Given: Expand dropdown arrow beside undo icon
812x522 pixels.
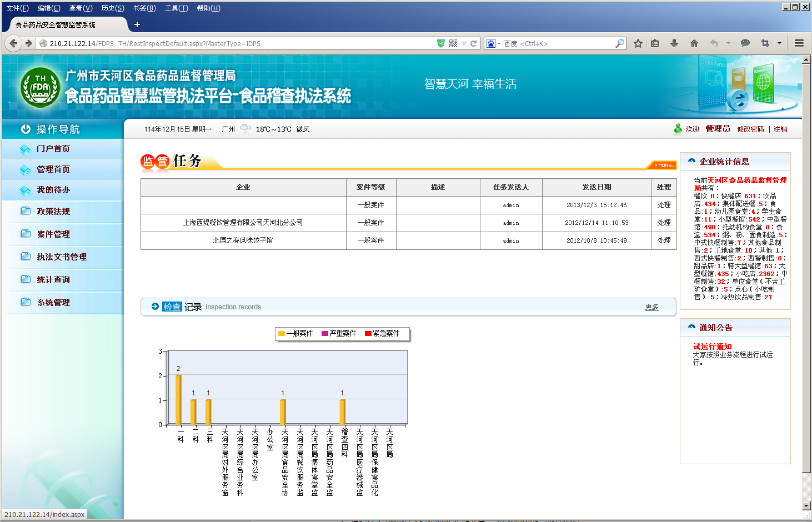Looking at the screenshot, I should pyautogui.click(x=728, y=43).
